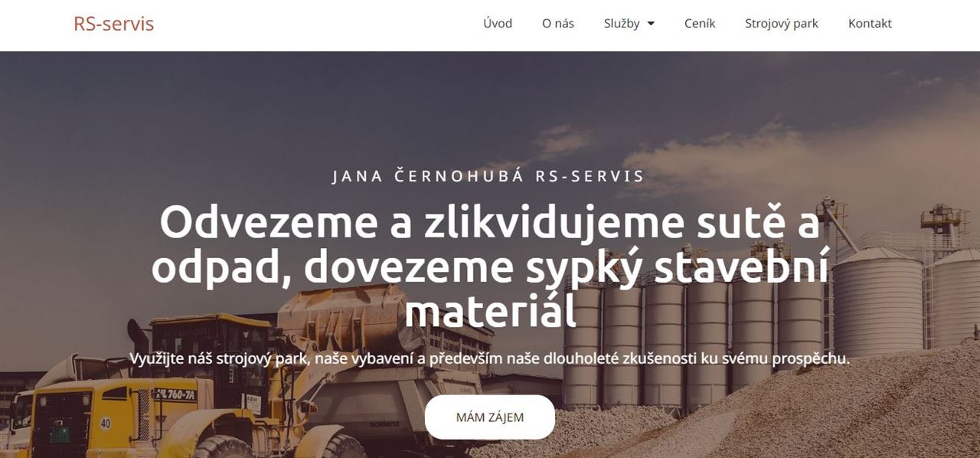Screen dimensions: 980x458
Task: Click empty white header area beside logo
Action: 314,25
